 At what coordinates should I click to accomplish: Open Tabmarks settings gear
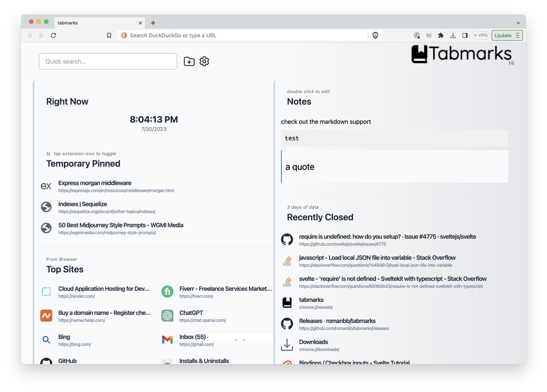click(204, 62)
